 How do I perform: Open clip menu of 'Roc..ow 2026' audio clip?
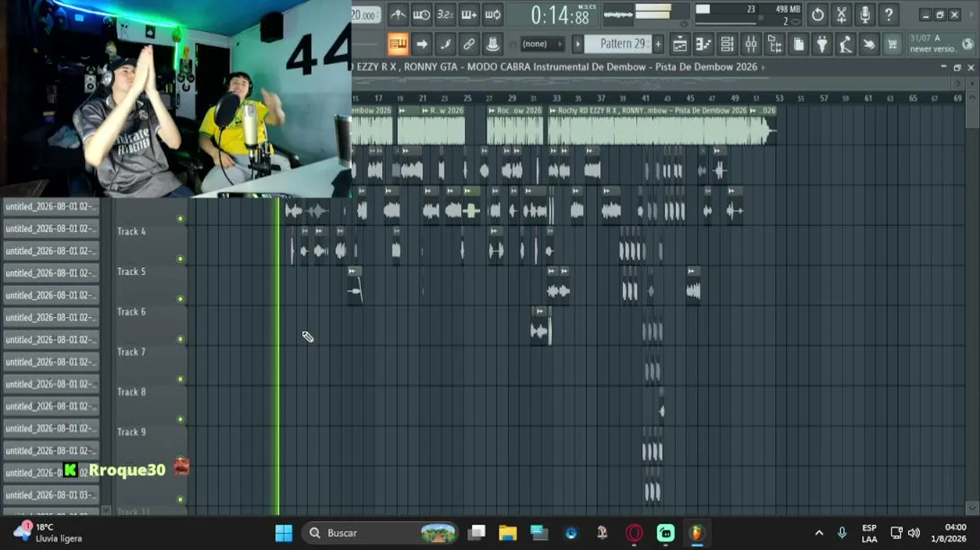point(492,111)
